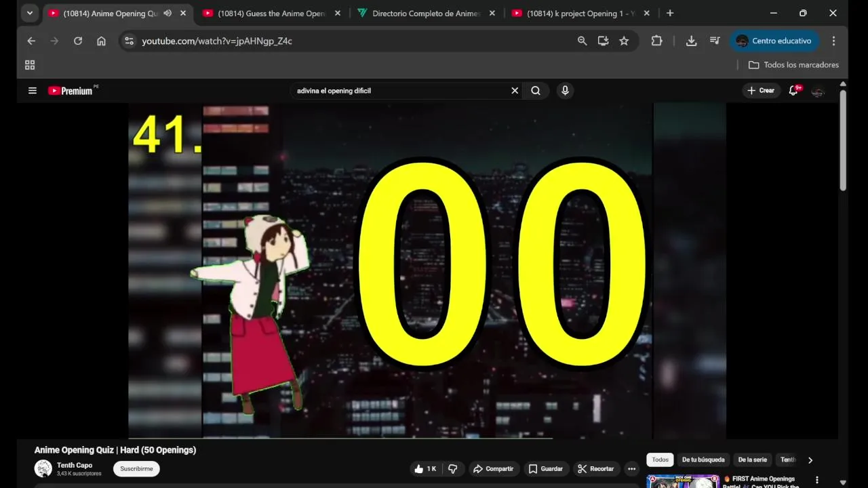Open the media controls icon
868x488 pixels.
715,41
